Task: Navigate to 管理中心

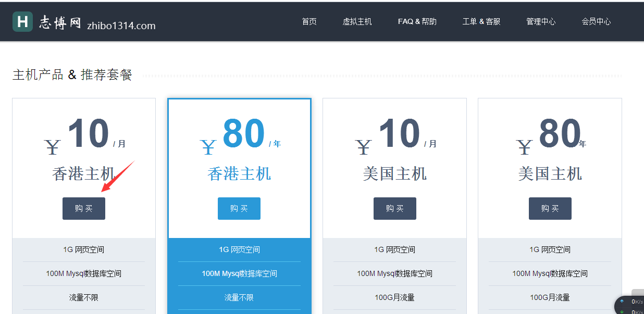Action: pyautogui.click(x=541, y=21)
